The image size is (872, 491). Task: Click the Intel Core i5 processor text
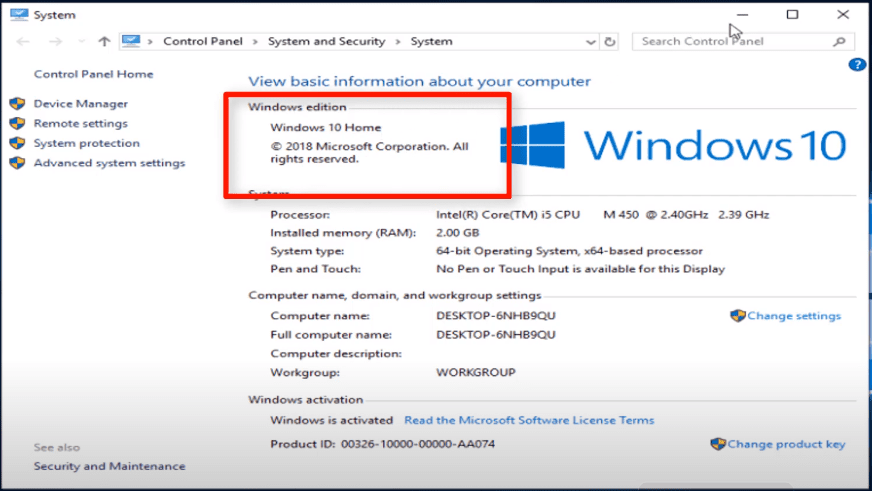[602, 215]
